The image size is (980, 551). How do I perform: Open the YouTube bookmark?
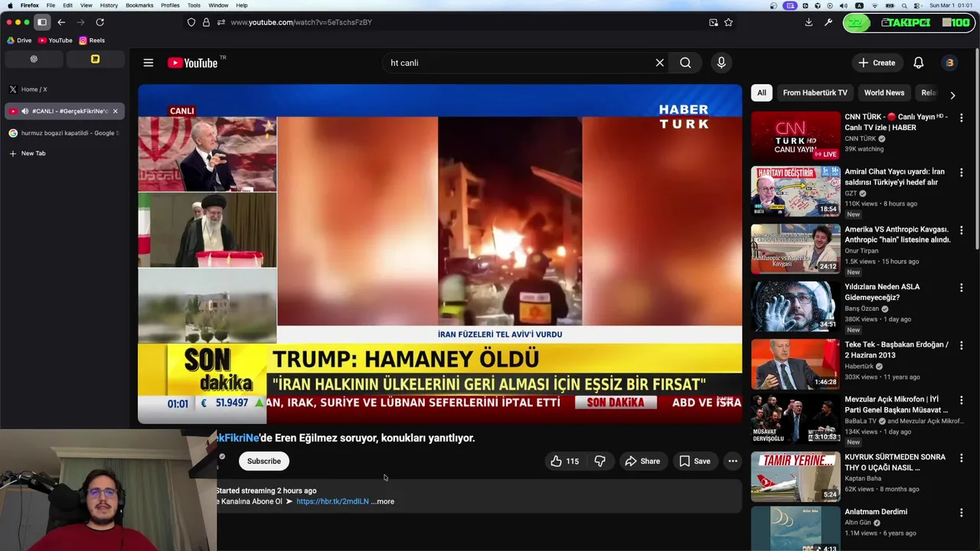(x=55, y=41)
